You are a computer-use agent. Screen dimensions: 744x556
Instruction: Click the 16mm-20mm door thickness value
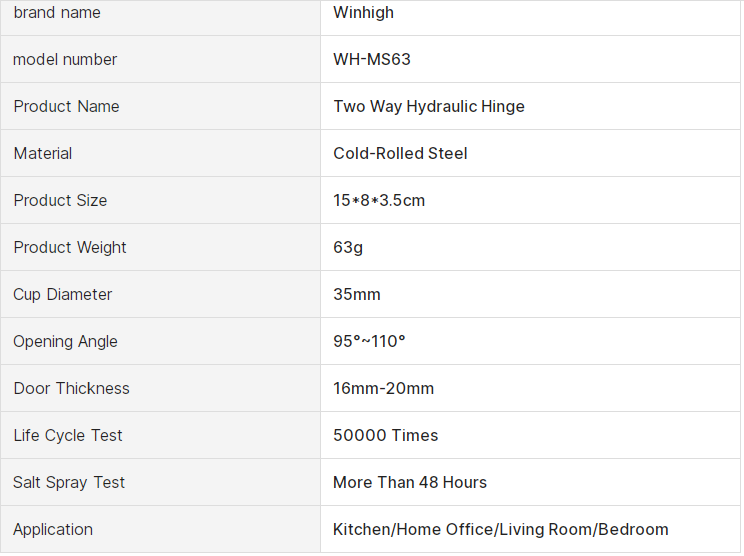click(x=383, y=389)
